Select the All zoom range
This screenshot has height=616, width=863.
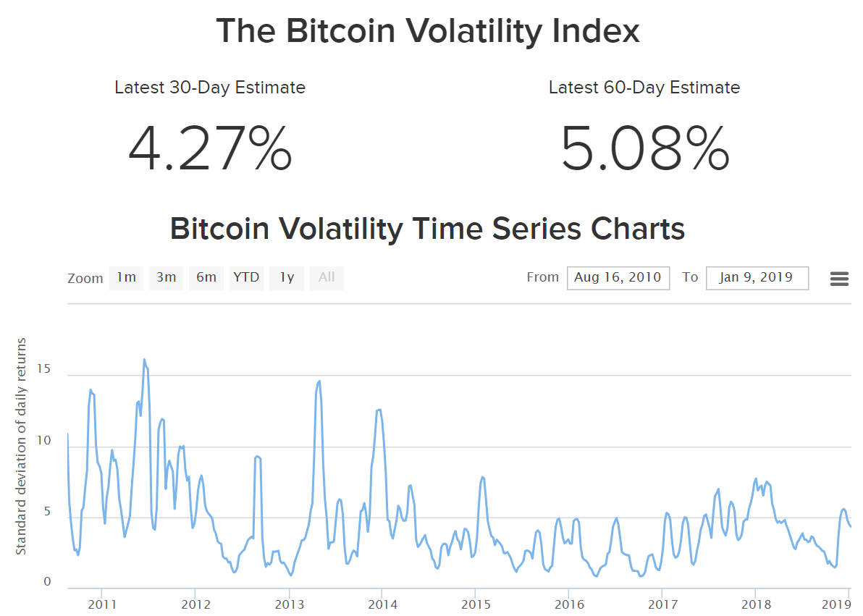327,277
